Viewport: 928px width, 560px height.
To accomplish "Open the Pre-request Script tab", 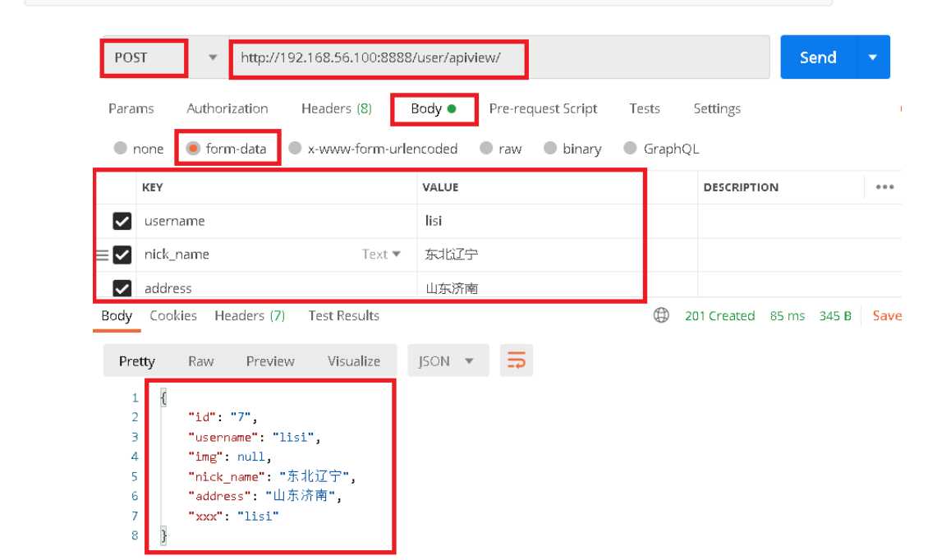I will 543,109.
